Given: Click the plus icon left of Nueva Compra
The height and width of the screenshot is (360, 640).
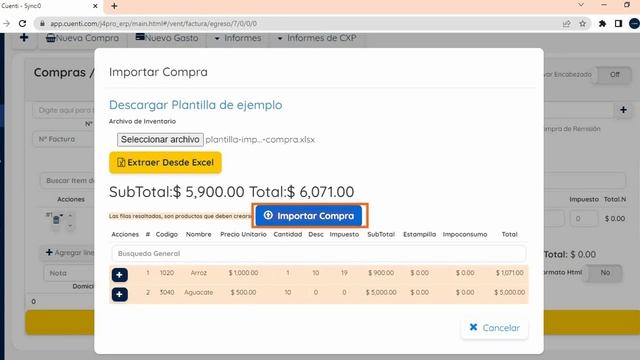Looking at the screenshot, I should click(24, 38).
